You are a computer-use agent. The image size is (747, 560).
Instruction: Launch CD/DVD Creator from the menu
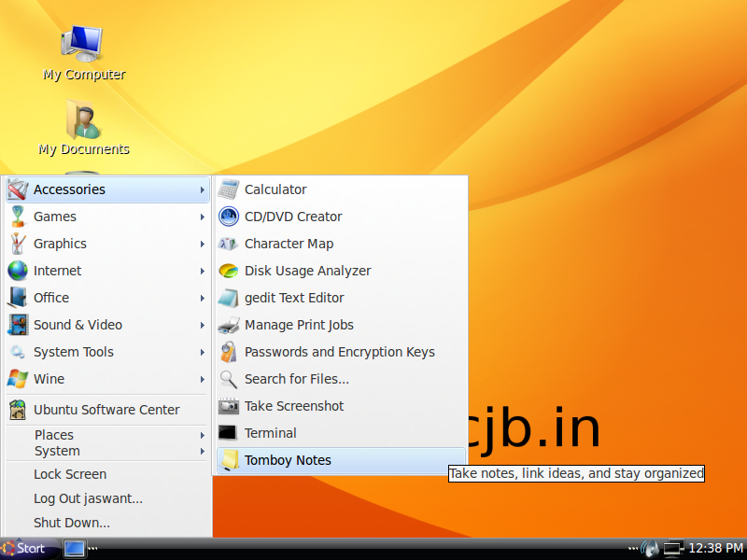coord(341,217)
